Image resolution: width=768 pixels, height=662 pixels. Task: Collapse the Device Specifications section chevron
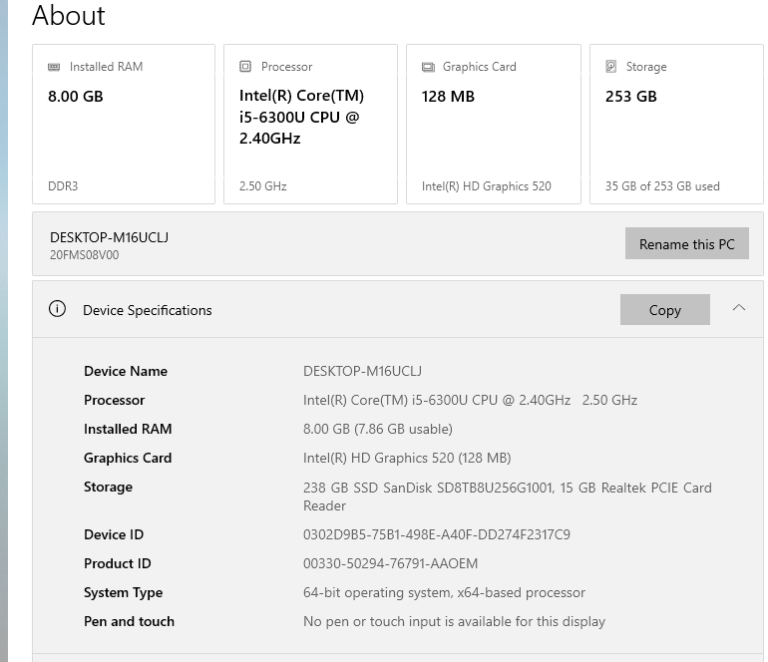point(737,309)
